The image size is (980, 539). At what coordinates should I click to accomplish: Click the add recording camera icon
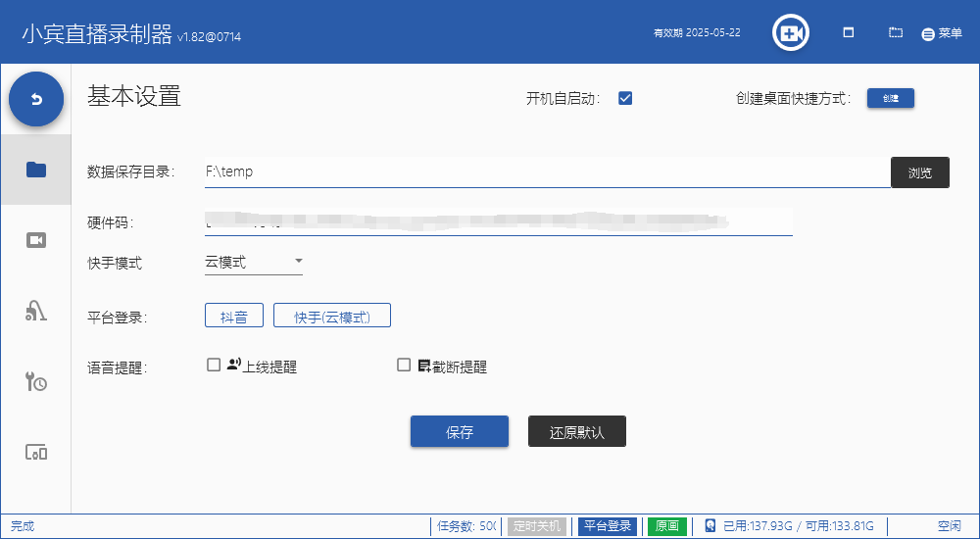tap(791, 32)
